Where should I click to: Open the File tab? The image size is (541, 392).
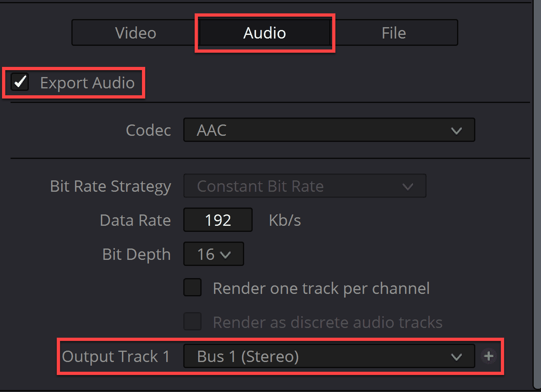coord(394,33)
